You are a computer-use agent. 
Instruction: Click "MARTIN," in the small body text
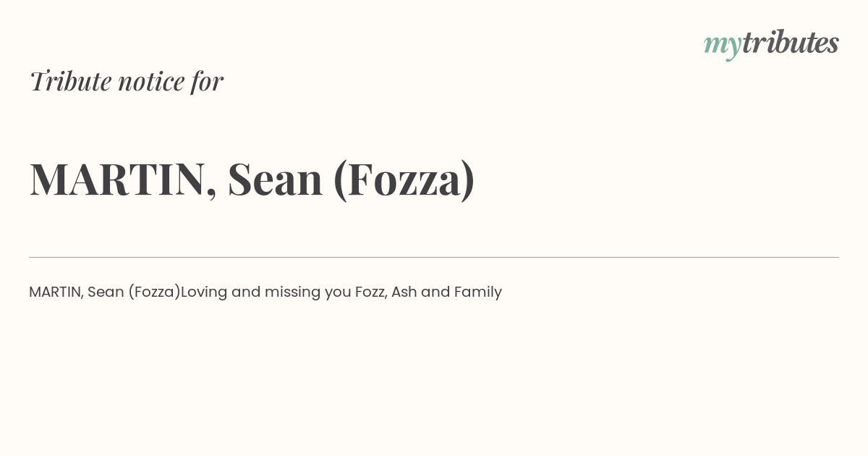(x=56, y=292)
